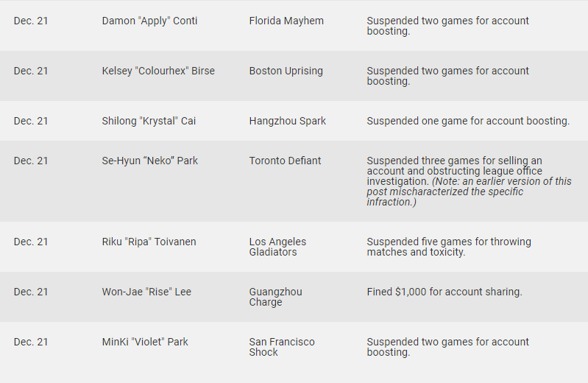Select the Boston Uprising team cell
Screen dimensions: 588x383
click(286, 71)
